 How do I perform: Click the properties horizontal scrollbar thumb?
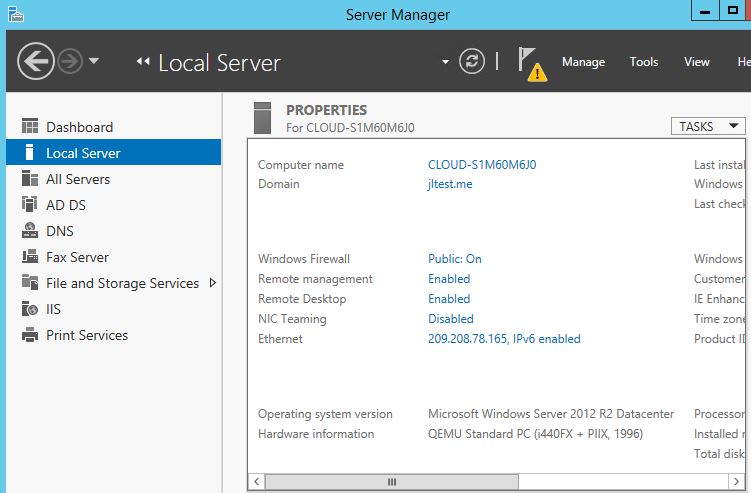[391, 482]
